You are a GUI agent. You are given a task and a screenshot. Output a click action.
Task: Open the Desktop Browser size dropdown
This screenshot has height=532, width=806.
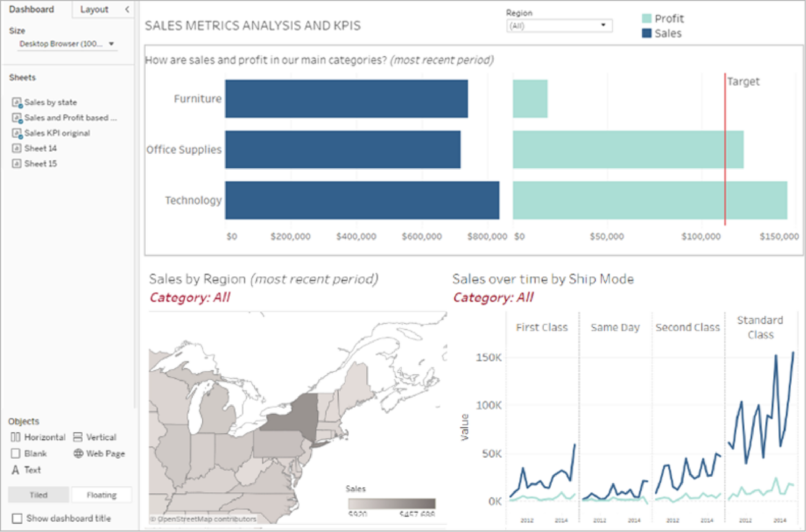67,44
